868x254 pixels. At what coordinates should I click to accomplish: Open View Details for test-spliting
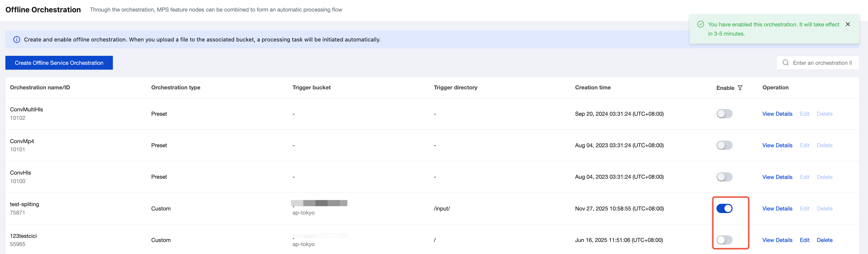click(x=777, y=208)
